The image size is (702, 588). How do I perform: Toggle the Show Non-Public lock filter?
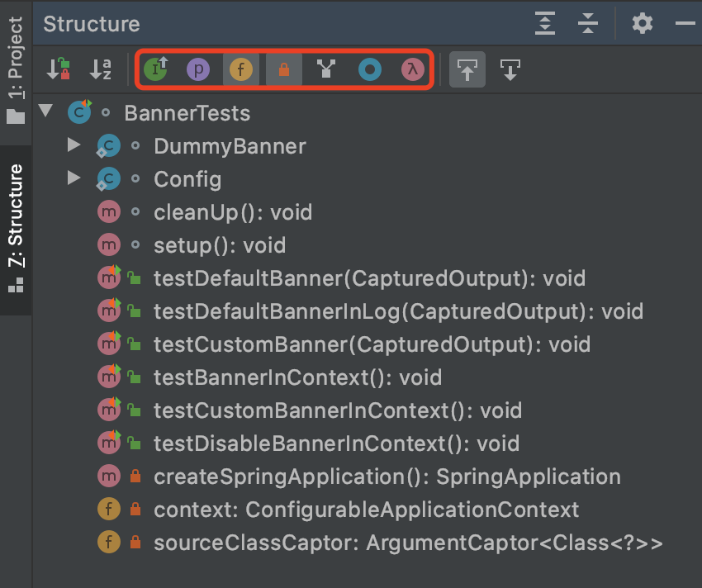click(284, 70)
